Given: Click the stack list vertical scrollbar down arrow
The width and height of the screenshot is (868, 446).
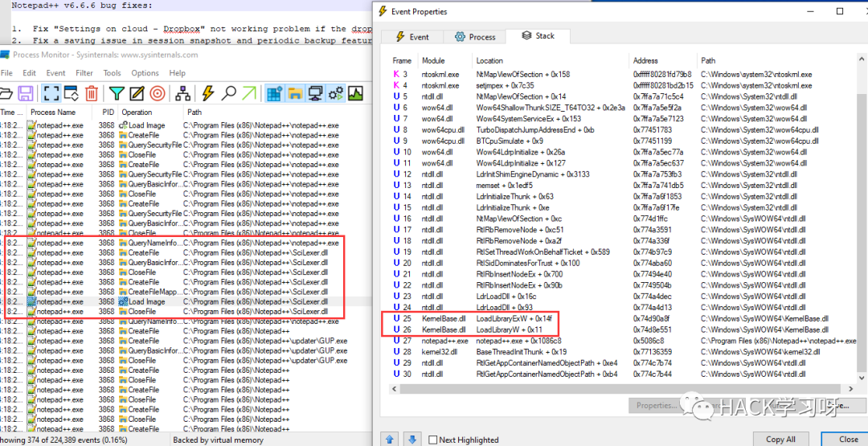Looking at the screenshot, I should [862, 378].
